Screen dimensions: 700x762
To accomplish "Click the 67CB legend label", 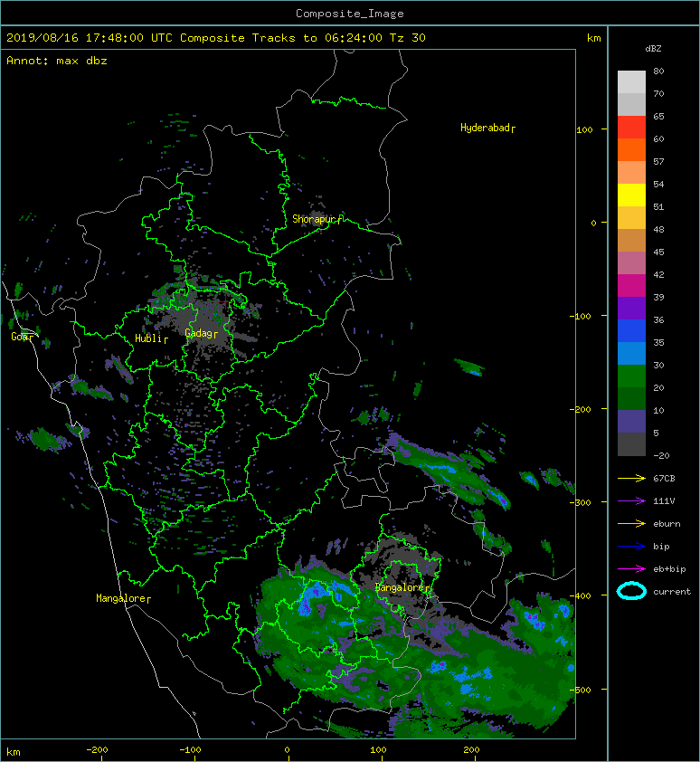I will [x=664, y=478].
